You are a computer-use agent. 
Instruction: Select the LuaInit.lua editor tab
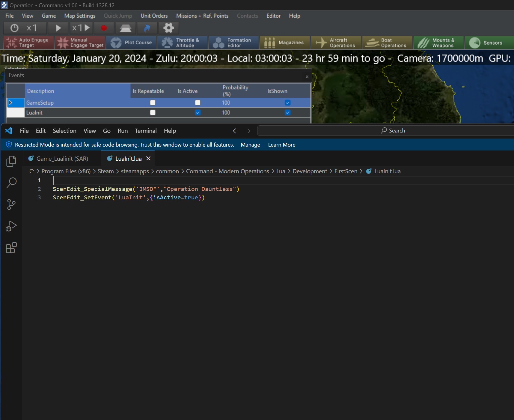pyautogui.click(x=128, y=159)
